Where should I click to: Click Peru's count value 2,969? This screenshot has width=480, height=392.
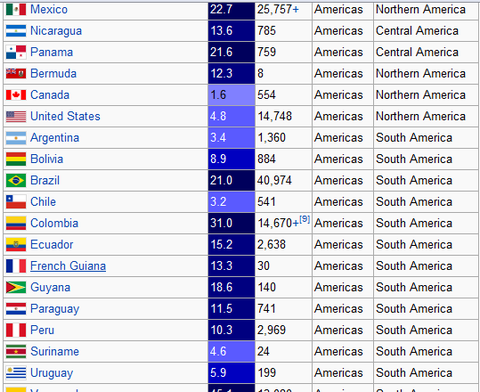coord(271,330)
